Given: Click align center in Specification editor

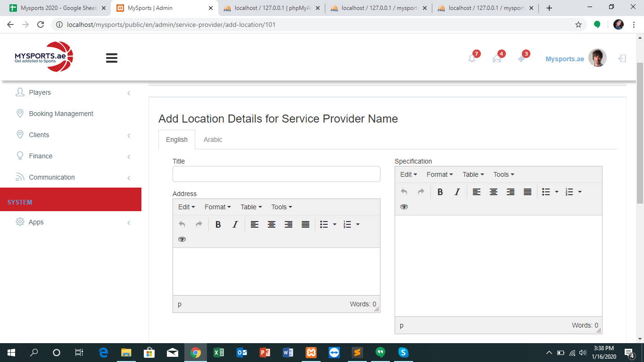Looking at the screenshot, I should 494,192.
